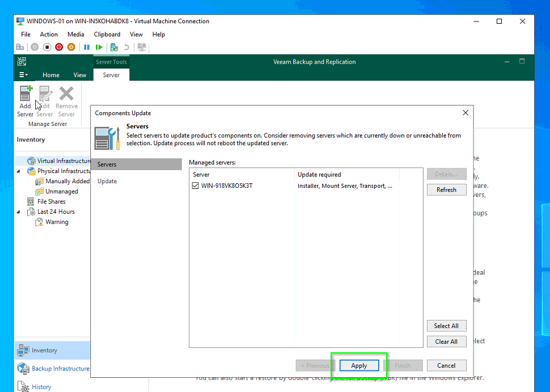The width and height of the screenshot is (550, 392).
Task: Click the disabled Finish button
Action: click(403, 365)
